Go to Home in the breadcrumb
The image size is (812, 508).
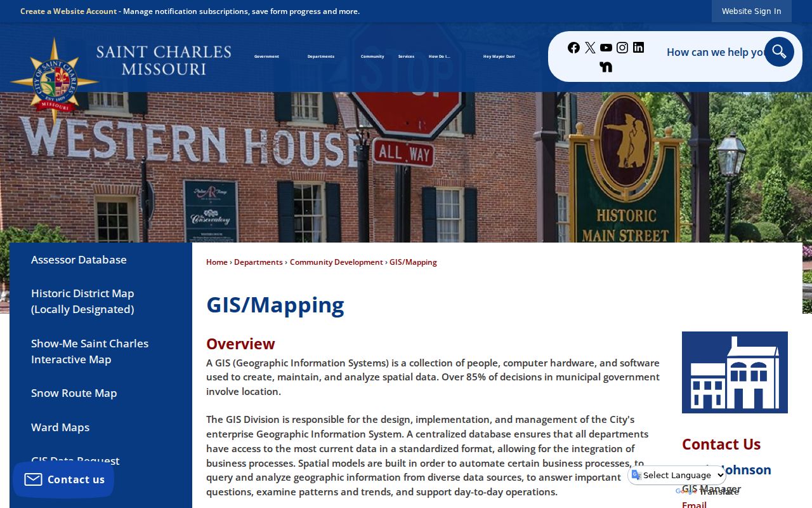point(217,262)
